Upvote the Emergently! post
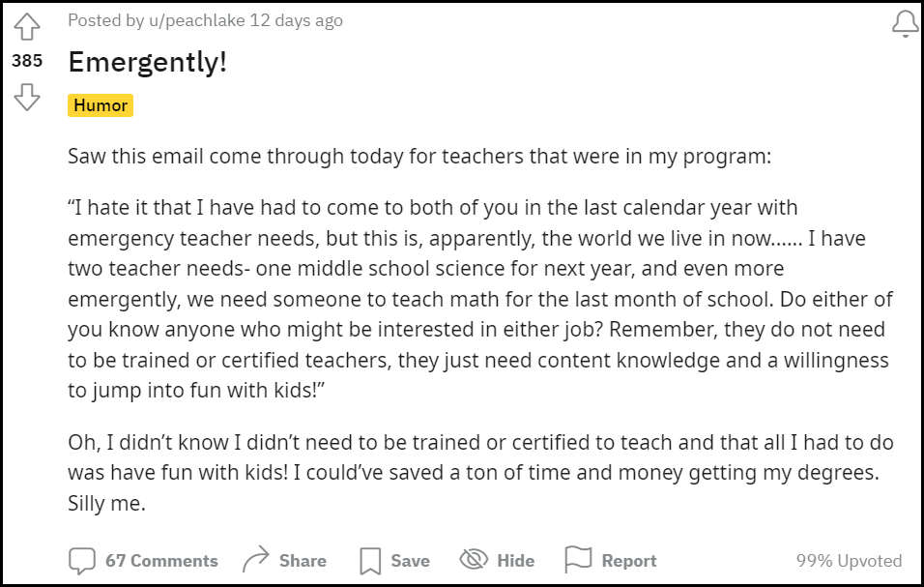Screen dimensions: 924x587 pos(27,26)
